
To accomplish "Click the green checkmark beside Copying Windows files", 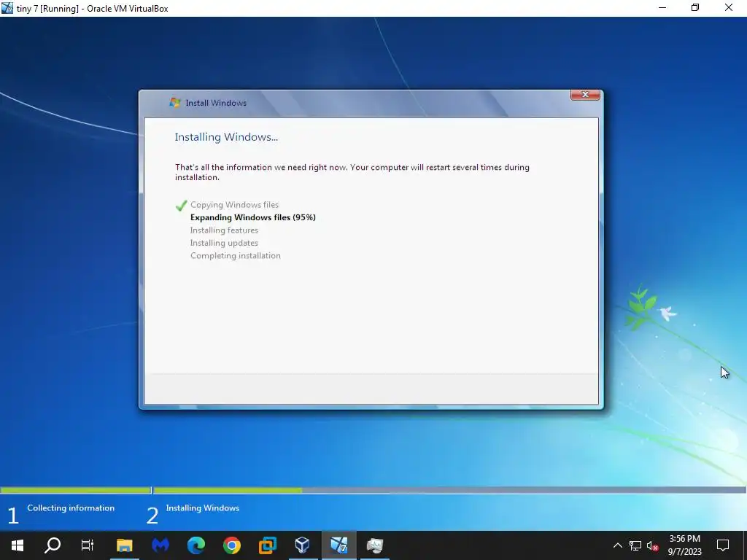I will pyautogui.click(x=181, y=205).
